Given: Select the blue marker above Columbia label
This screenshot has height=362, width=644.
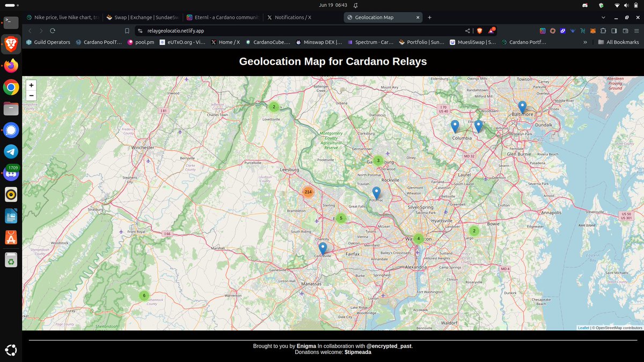Looking at the screenshot, I should 455,127.
